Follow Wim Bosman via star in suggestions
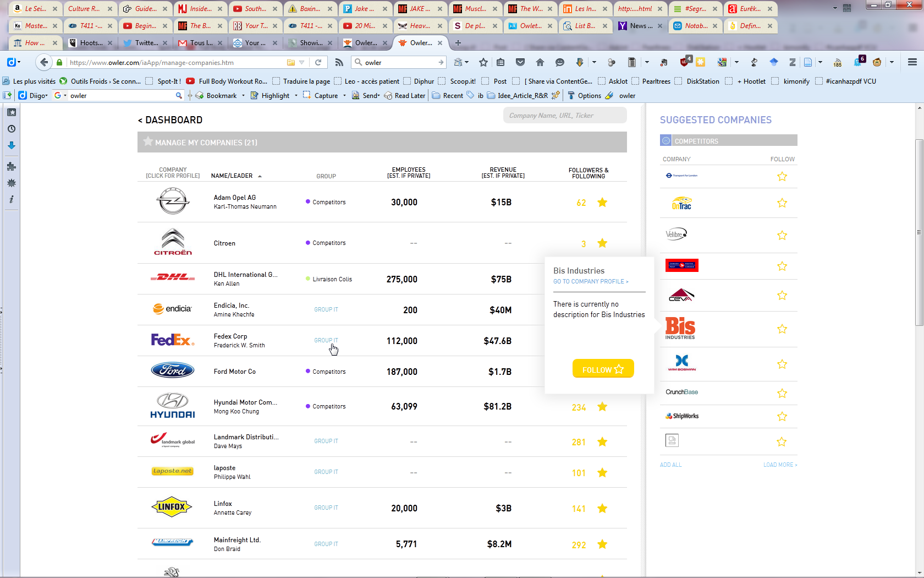Image resolution: width=924 pixels, height=578 pixels. (782, 364)
